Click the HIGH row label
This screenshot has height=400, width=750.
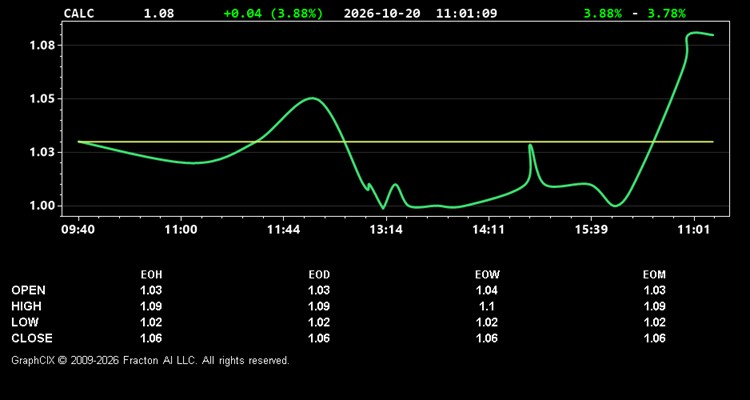(26, 306)
